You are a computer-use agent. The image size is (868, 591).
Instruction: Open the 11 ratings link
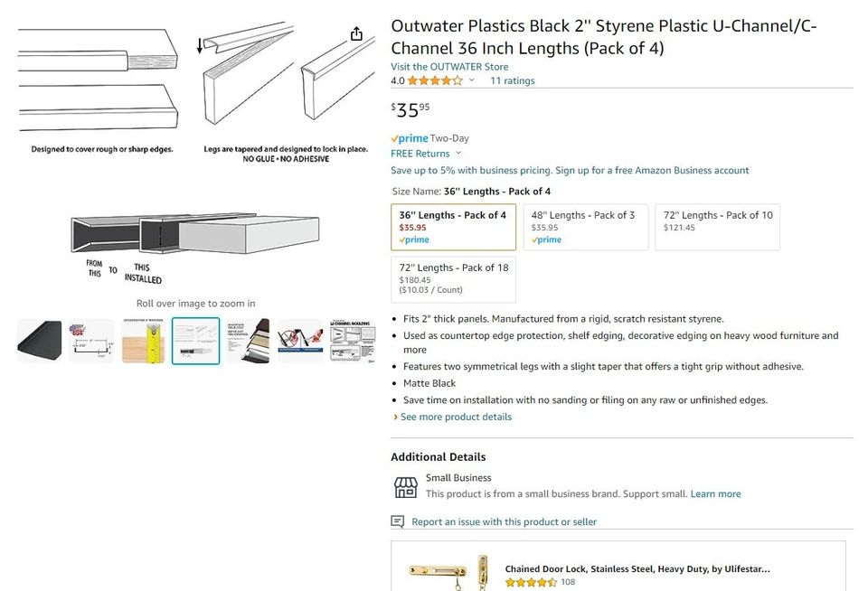pos(513,80)
